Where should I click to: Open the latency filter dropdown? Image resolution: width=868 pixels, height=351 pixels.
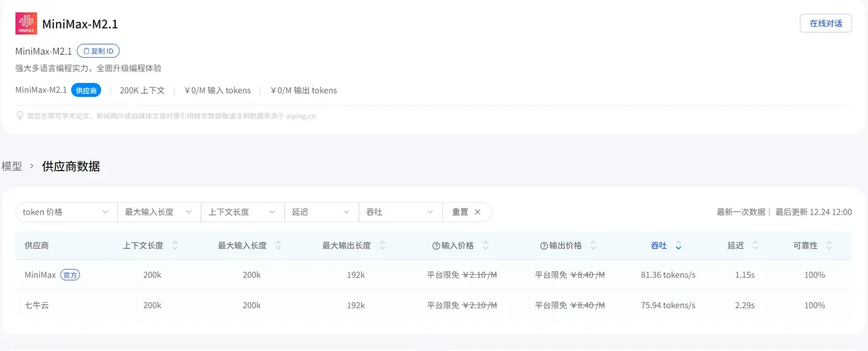click(x=321, y=212)
